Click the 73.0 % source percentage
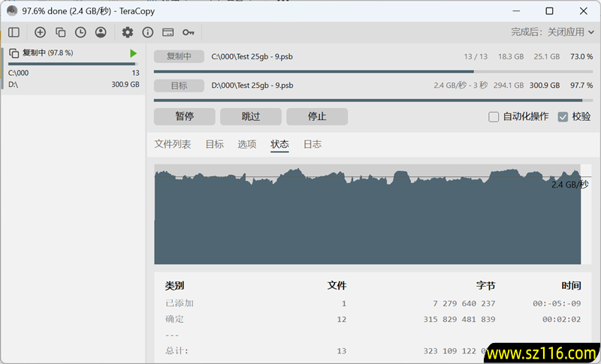601x364 pixels. (x=581, y=56)
